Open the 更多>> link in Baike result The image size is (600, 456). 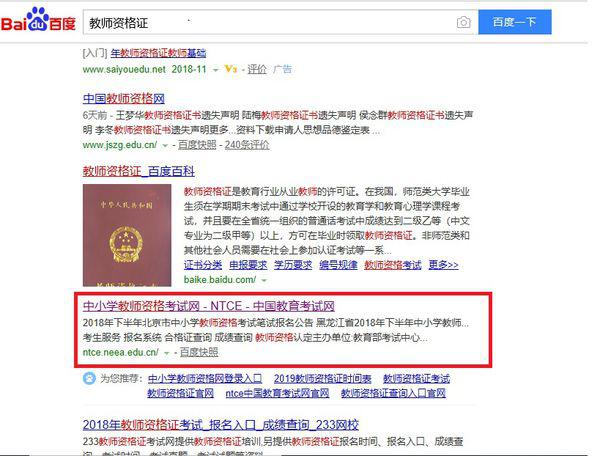pos(443,265)
